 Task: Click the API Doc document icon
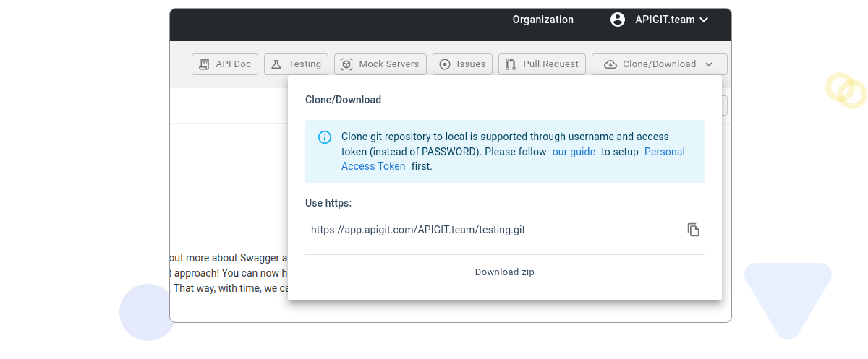coord(204,64)
